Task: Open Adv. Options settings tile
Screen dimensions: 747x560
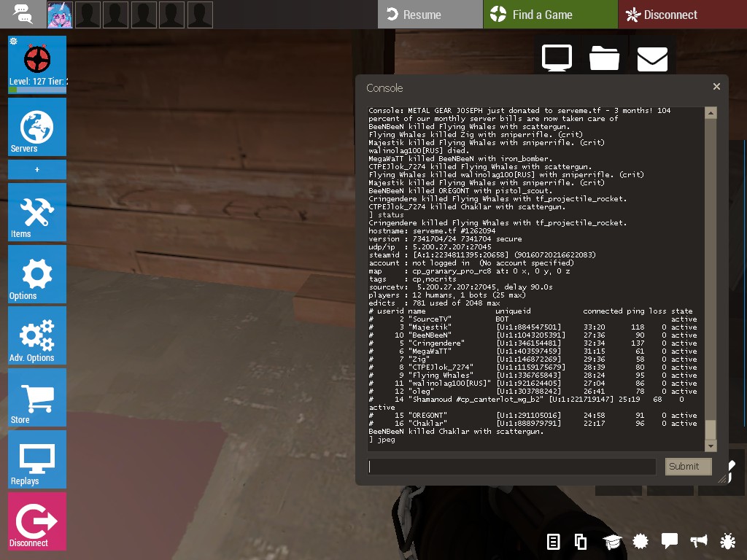Action: pyautogui.click(x=37, y=335)
